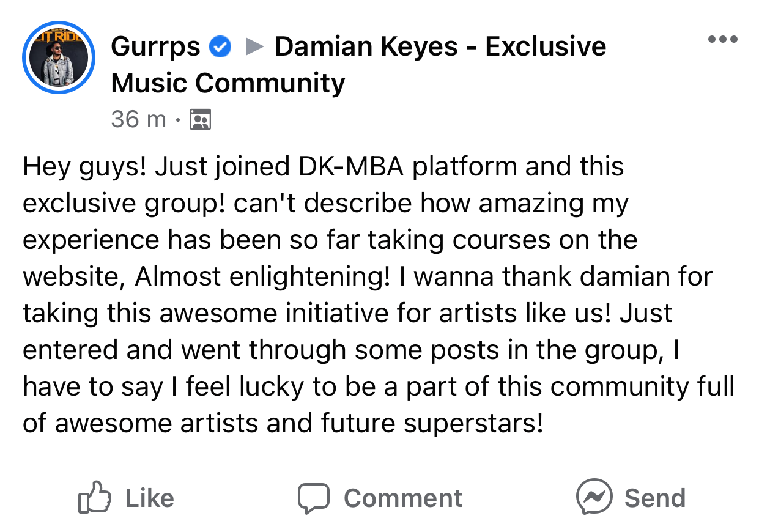Click the Almost enlightening sentence in the post

coord(263,277)
